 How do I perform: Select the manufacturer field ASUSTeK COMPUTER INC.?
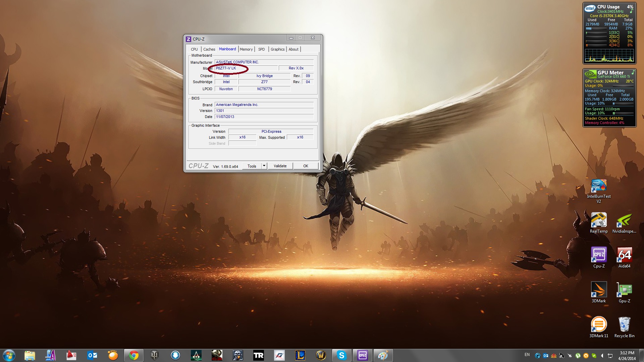pos(264,62)
